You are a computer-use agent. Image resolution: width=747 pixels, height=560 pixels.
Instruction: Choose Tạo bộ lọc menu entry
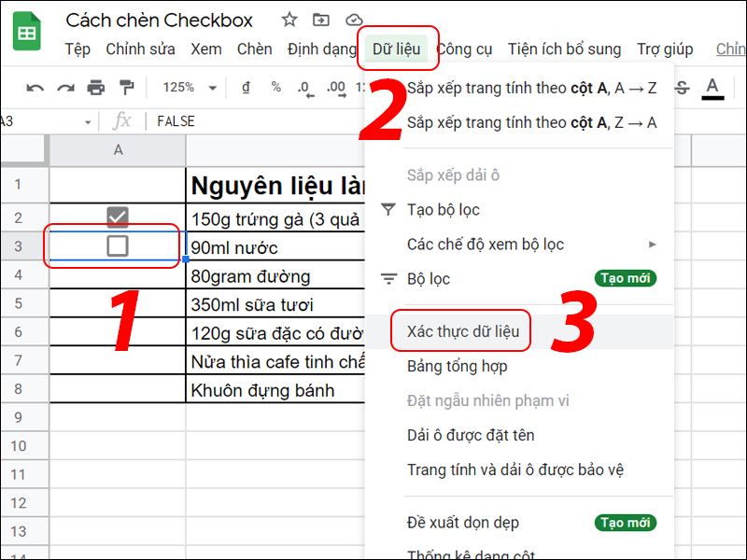(520, 209)
